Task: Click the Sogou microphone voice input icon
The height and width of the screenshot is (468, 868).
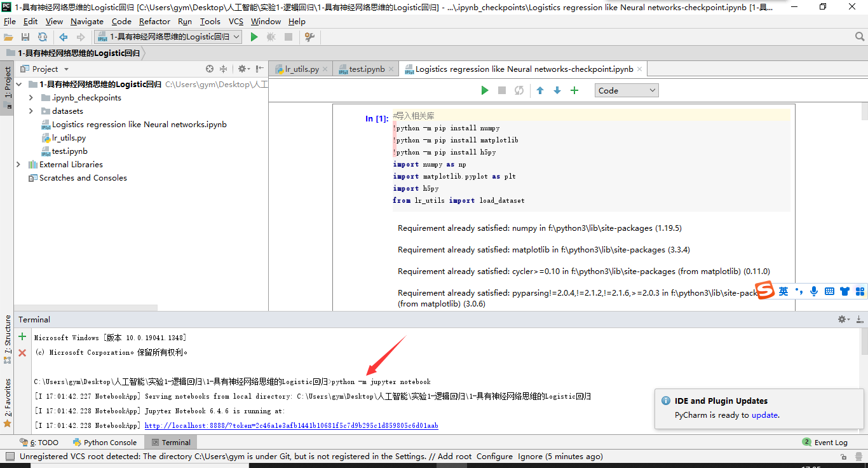Action: 814,291
